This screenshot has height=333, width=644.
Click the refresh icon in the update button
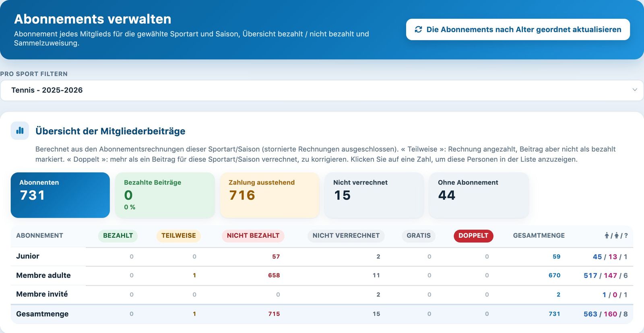418,29
